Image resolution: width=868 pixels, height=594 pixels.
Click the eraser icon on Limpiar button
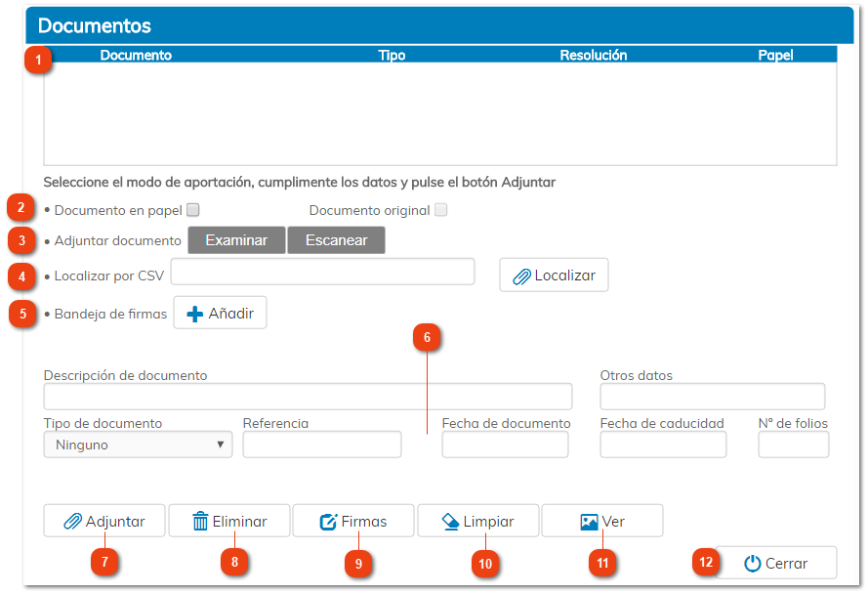[x=449, y=520]
